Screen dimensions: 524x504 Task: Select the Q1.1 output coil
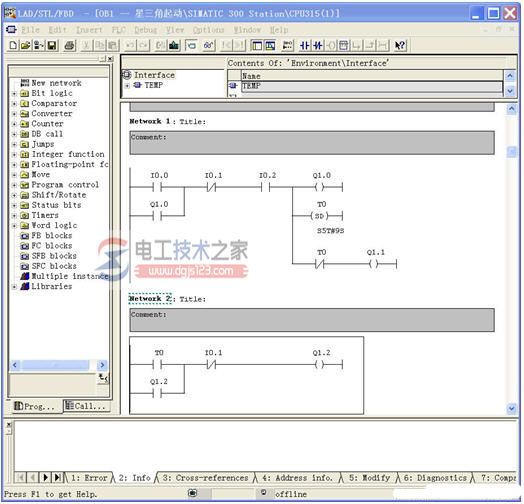374,264
